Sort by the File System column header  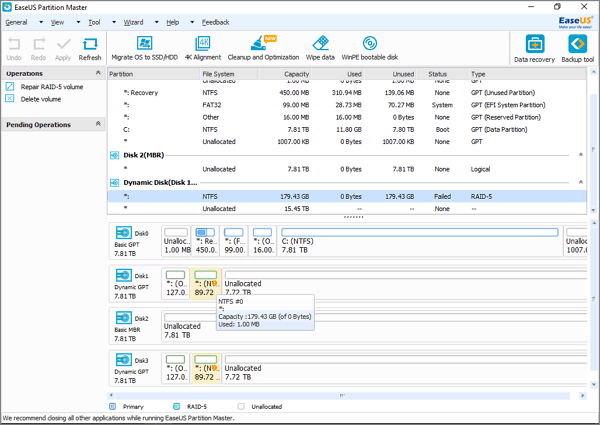(229, 74)
